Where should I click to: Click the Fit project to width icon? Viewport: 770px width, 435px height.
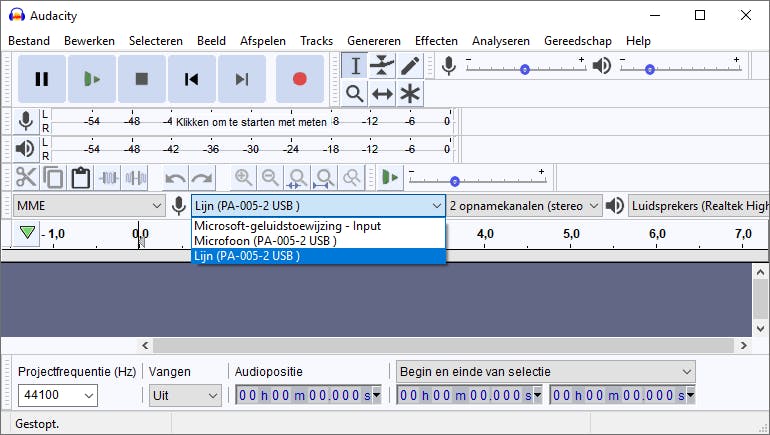(325, 177)
